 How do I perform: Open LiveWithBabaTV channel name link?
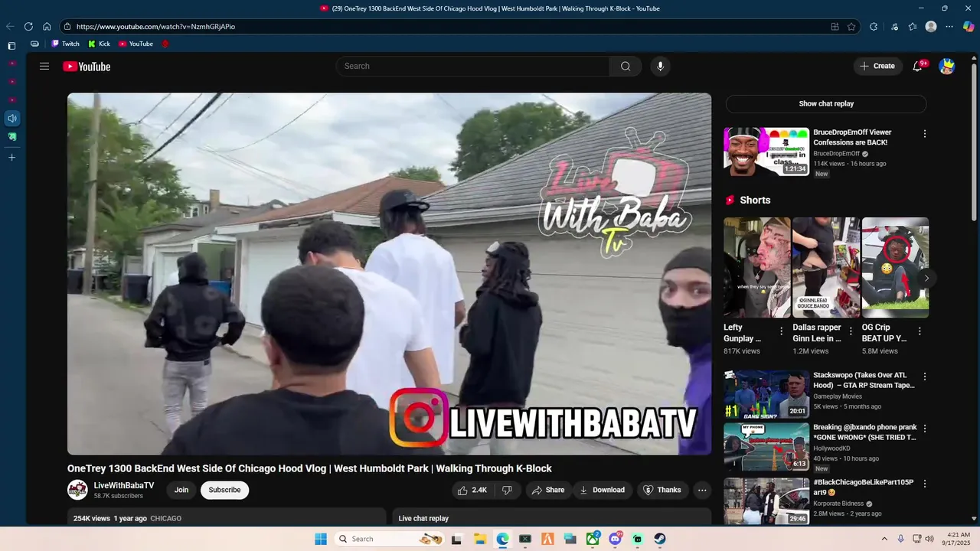123,486
